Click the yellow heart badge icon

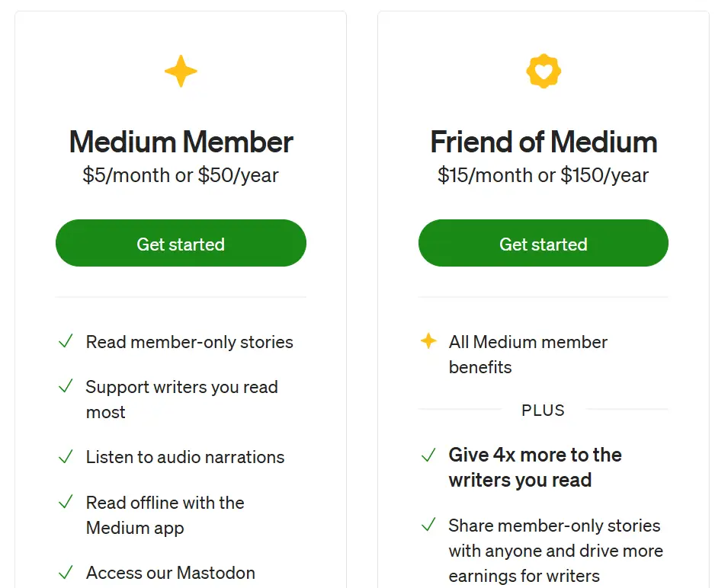(544, 72)
